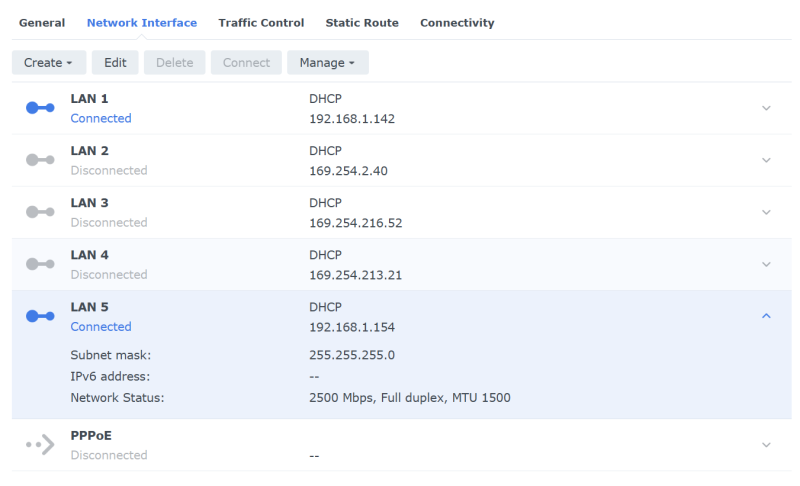The height and width of the screenshot is (486, 800).
Task: Click the Disconnected status under PPPoE
Action: [109, 455]
